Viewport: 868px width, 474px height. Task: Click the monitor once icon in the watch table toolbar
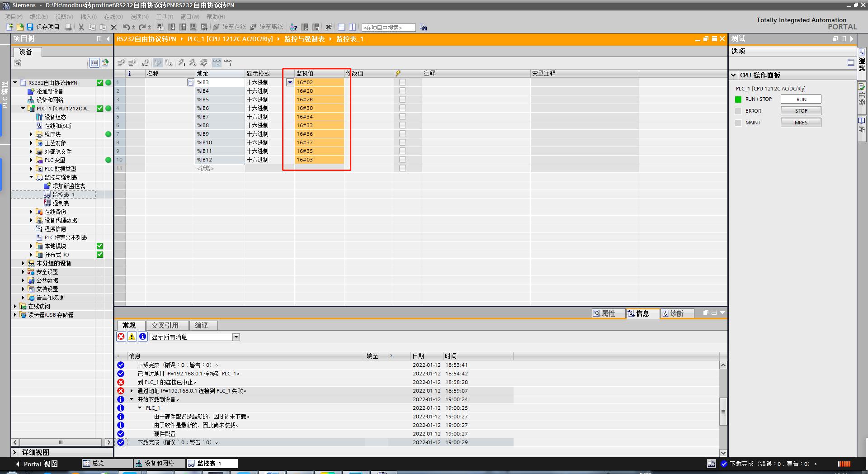228,63
